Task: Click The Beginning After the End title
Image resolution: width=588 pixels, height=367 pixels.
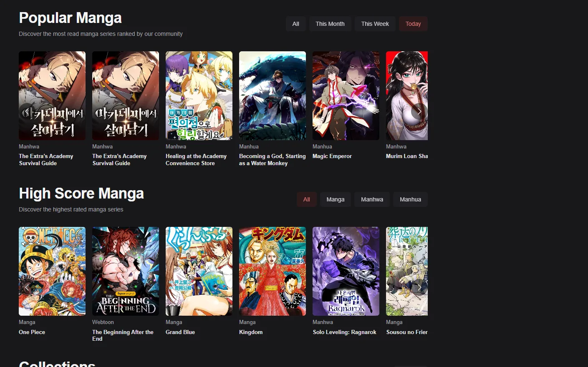Action: coord(123,335)
